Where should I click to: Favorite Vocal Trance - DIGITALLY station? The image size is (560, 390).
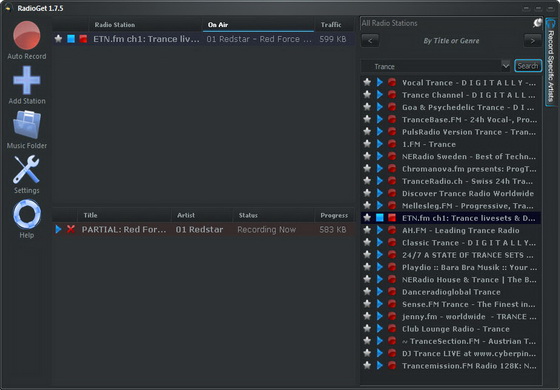(367, 82)
